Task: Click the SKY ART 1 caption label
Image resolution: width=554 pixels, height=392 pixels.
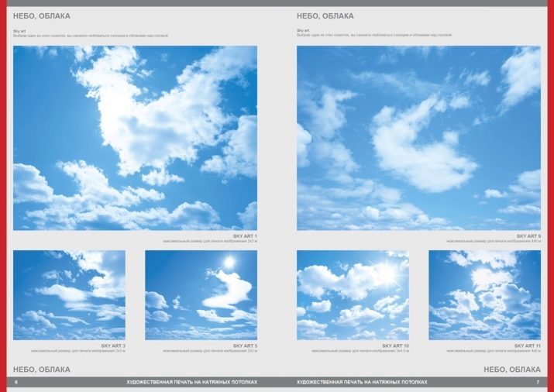Action: point(245,236)
